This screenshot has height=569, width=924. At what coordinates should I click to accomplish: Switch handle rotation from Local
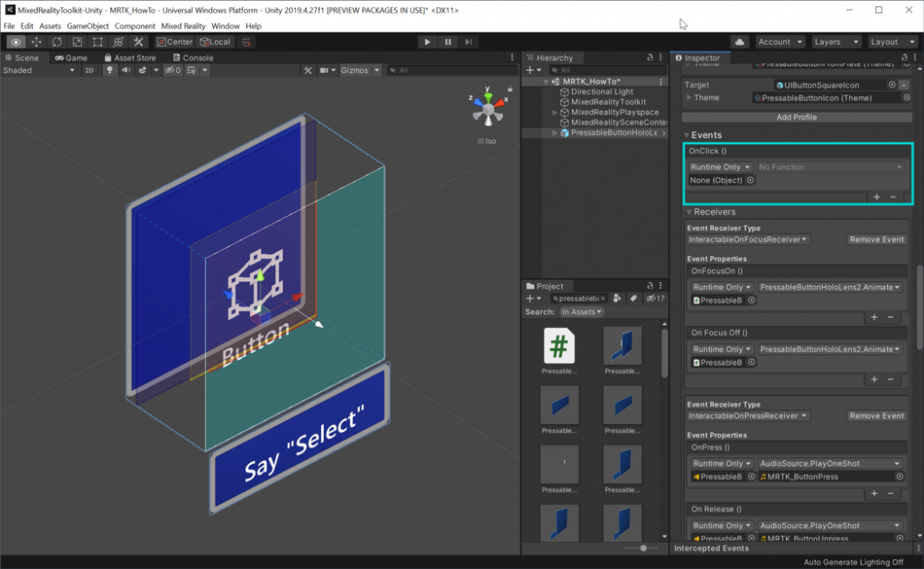[215, 41]
